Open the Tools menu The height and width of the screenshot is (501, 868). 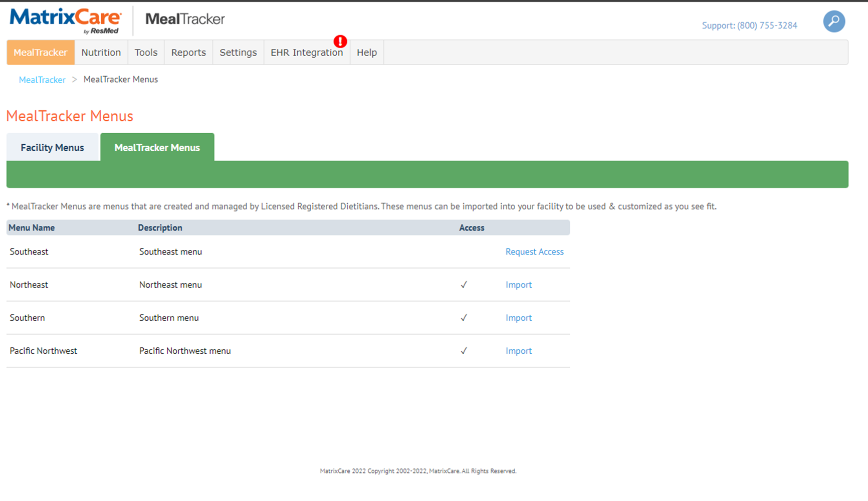[146, 53]
